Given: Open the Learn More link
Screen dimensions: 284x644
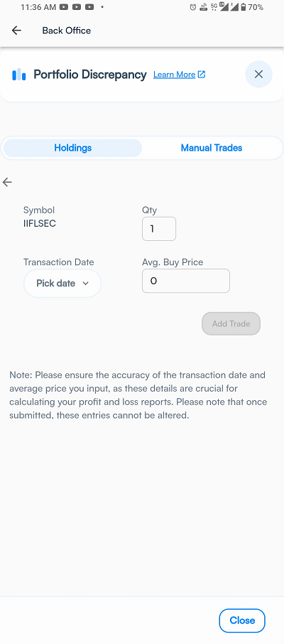Looking at the screenshot, I should point(174,75).
